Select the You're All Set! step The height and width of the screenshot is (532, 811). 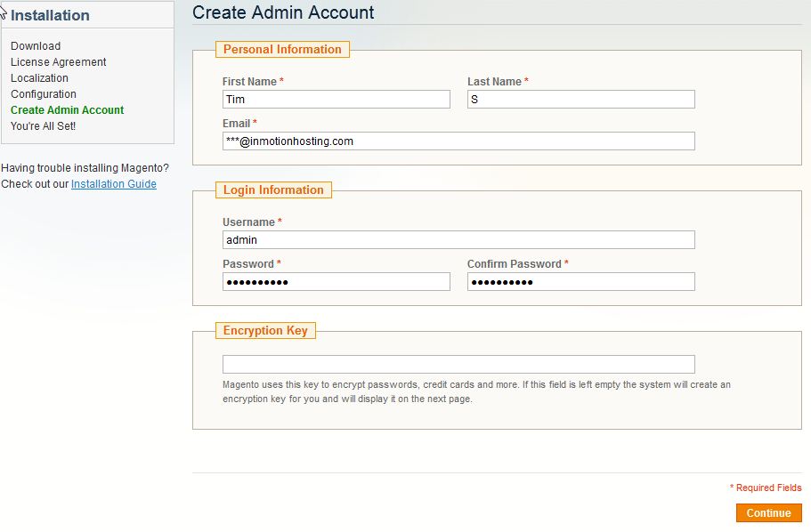44,126
